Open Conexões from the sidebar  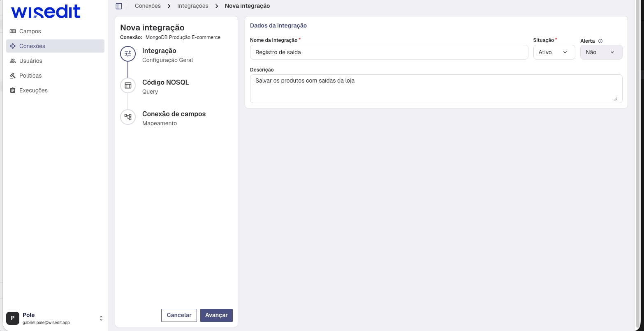point(33,46)
